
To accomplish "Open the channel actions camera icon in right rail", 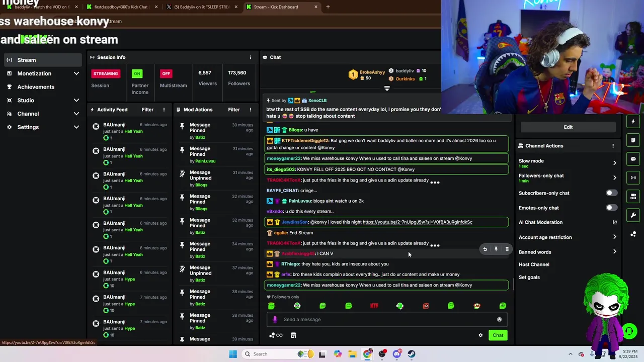I will (633, 196).
